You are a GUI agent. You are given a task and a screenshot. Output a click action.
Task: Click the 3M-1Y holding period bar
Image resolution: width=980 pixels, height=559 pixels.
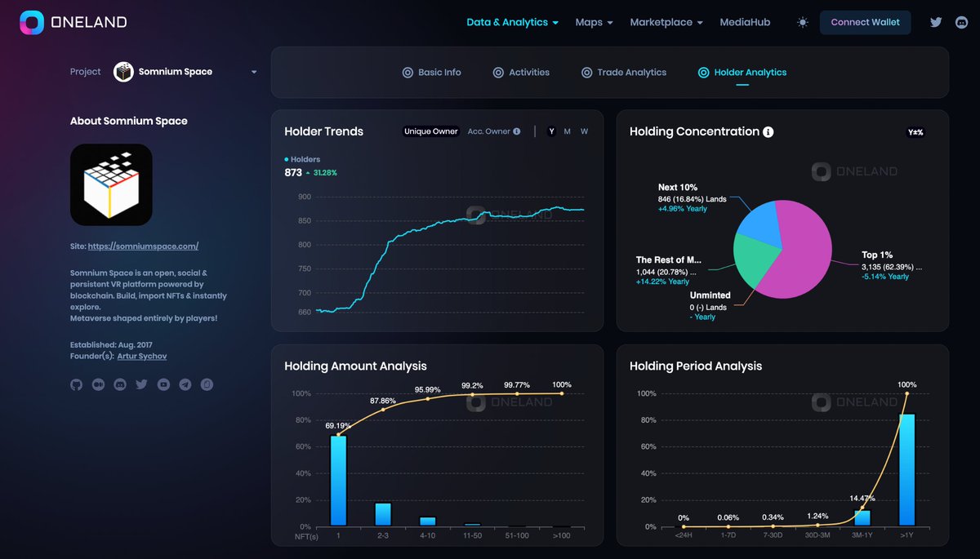click(x=862, y=518)
